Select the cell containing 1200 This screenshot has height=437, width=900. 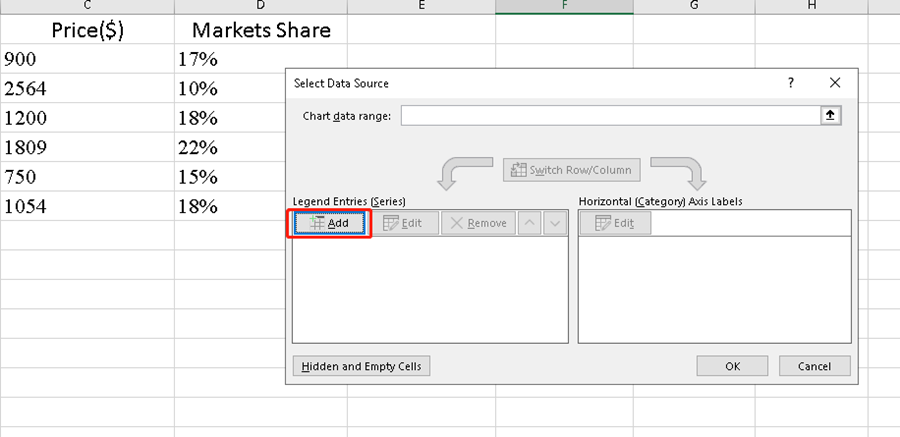[x=87, y=118]
